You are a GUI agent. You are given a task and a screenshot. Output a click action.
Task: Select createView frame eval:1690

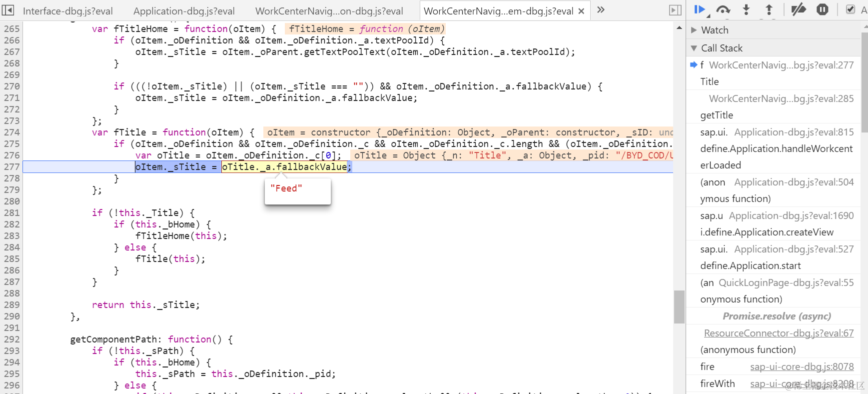774,223
